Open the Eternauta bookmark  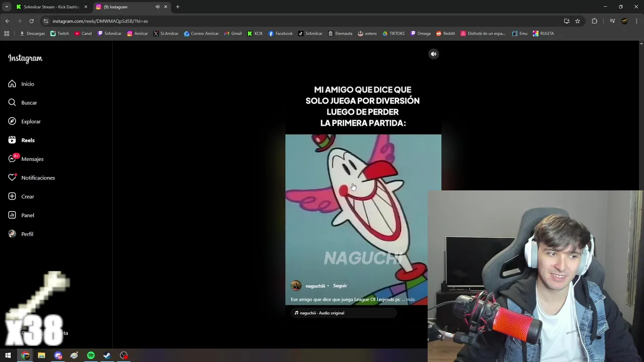coord(340,34)
